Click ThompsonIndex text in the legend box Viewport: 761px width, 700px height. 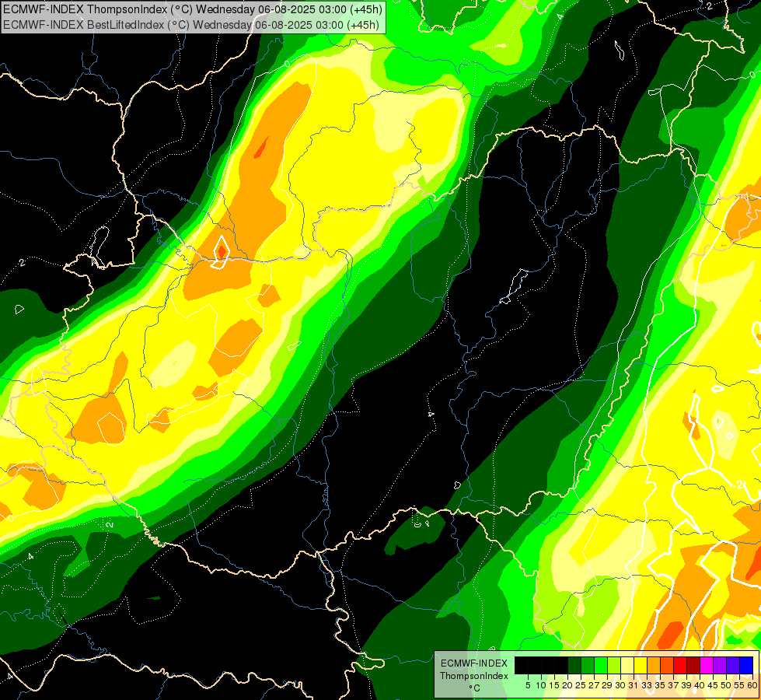474,676
